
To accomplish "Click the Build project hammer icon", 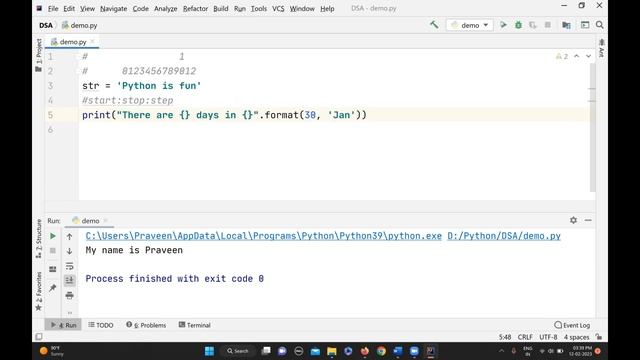I will (434, 25).
